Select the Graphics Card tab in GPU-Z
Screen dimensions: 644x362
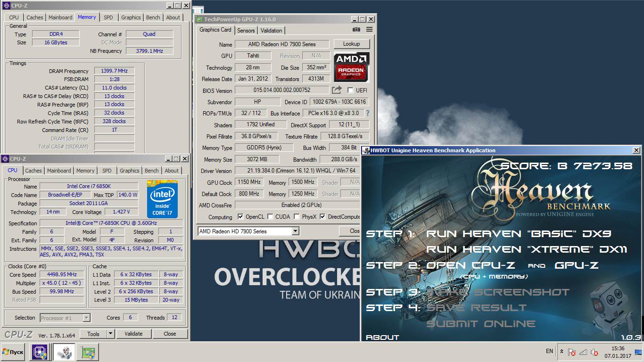(x=215, y=30)
